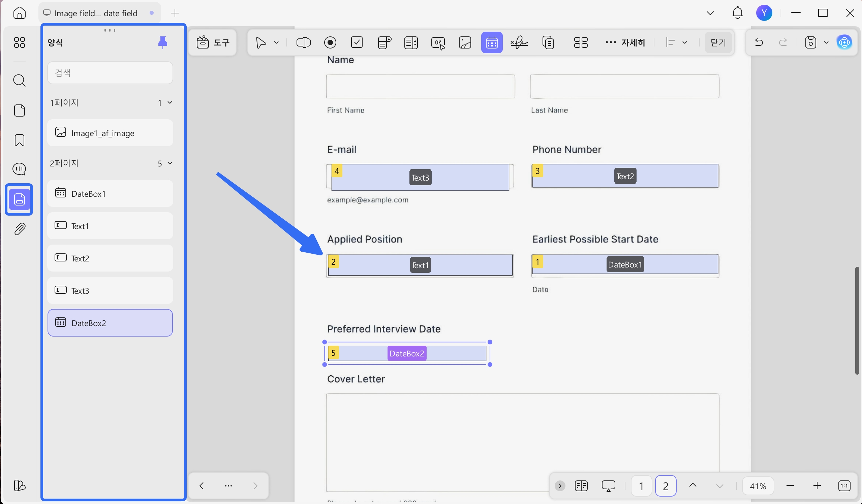The image size is (862, 504).
Task: Click the 닫기 button to exit form editing
Action: pyautogui.click(x=718, y=42)
